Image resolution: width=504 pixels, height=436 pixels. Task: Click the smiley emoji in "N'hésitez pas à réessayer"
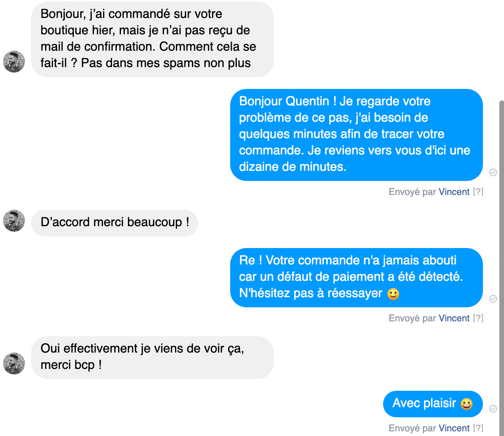pyautogui.click(x=393, y=294)
